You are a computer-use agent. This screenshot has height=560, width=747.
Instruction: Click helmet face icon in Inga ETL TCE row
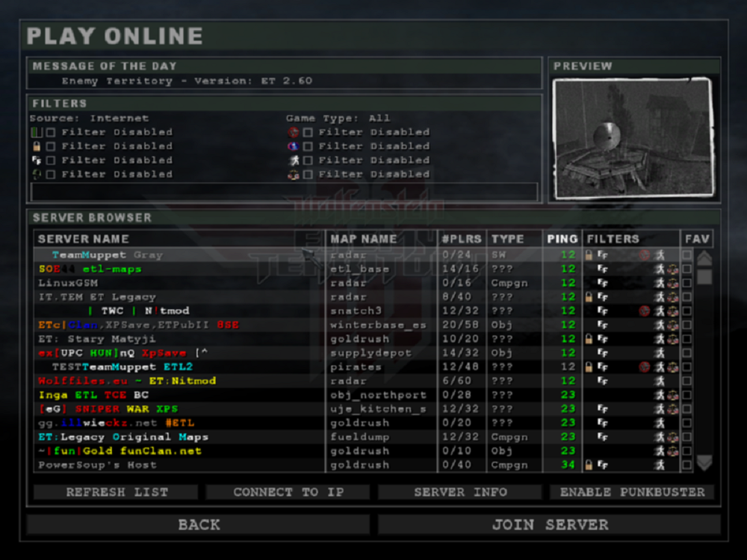click(x=673, y=395)
